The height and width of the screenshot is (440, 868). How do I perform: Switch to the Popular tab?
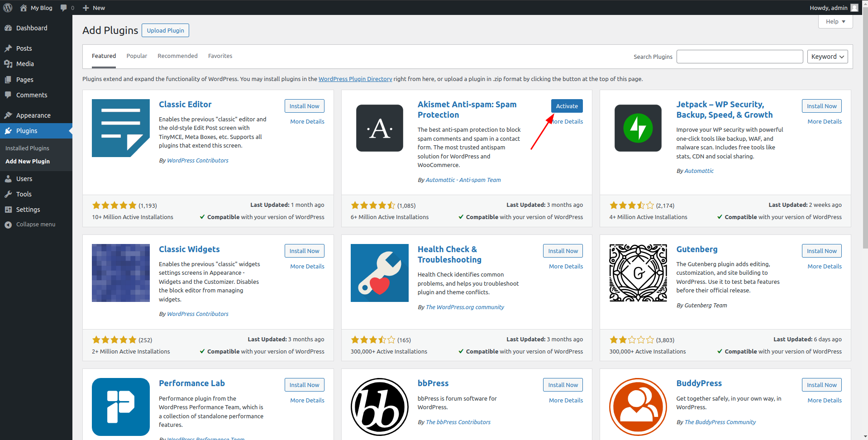[137, 56]
